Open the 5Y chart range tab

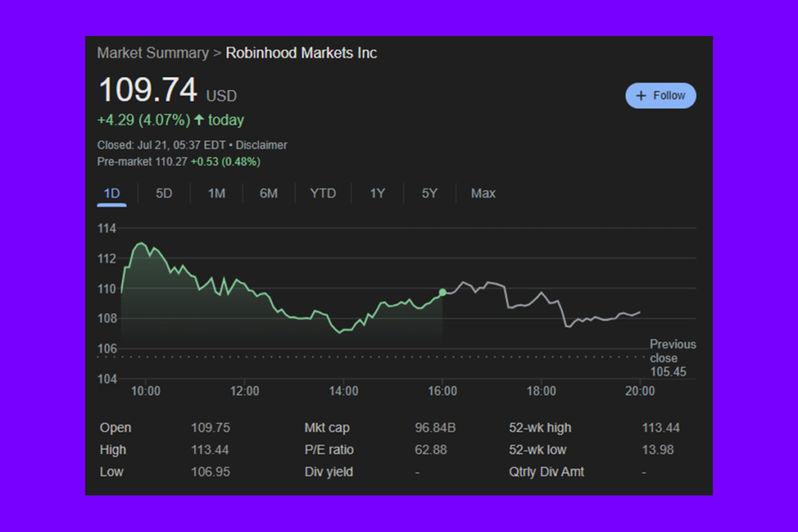[x=429, y=193]
